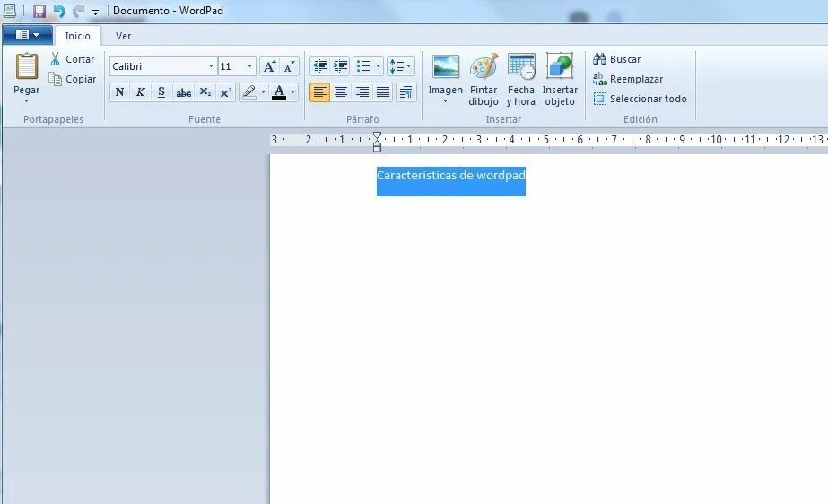Open line spacing dropdown
This screenshot has width=828, height=504.
tap(400, 66)
